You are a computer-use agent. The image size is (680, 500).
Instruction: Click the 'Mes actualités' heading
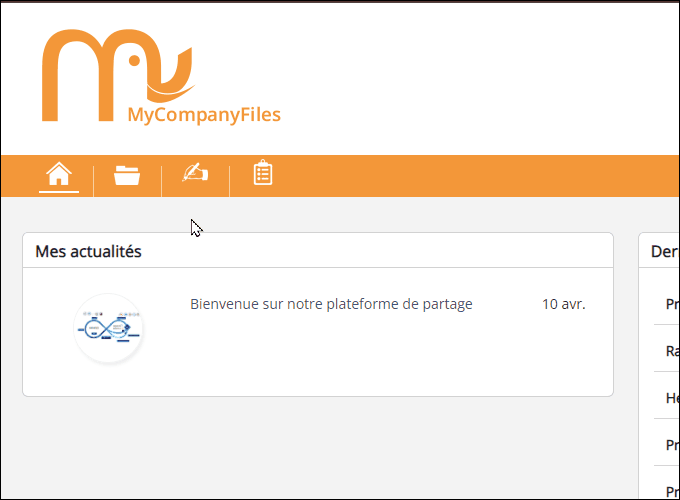pyautogui.click(x=88, y=252)
